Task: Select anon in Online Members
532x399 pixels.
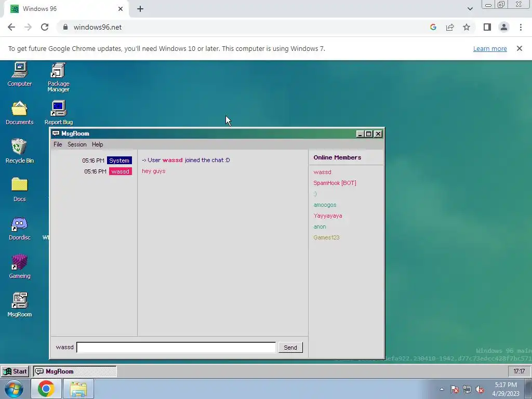Action: [320, 227]
